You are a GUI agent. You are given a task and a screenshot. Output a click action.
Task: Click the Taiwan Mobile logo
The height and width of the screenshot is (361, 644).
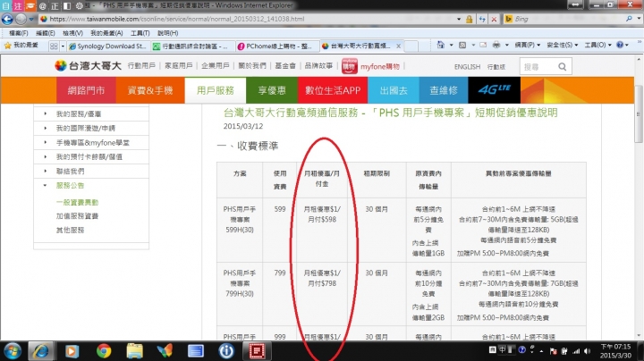88,65
